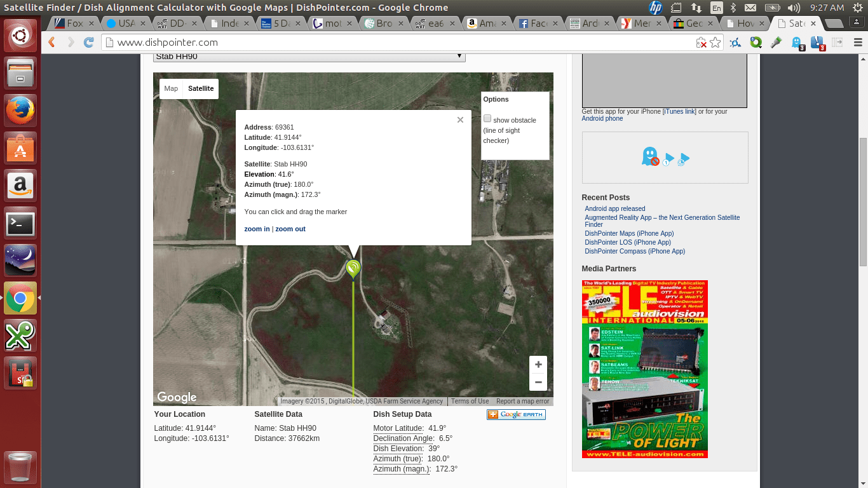Open the Stab HH90 satellite dropdown
The width and height of the screenshot is (868, 488).
pyautogui.click(x=309, y=56)
